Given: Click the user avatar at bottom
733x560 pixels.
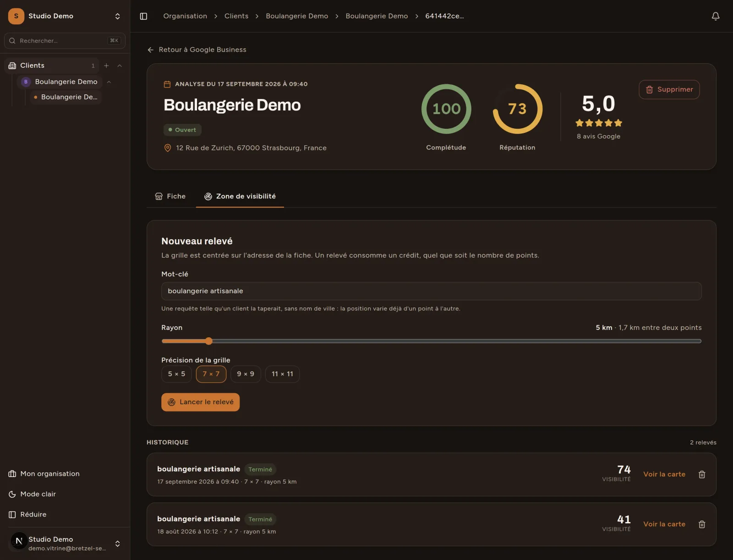Looking at the screenshot, I should point(19,541).
